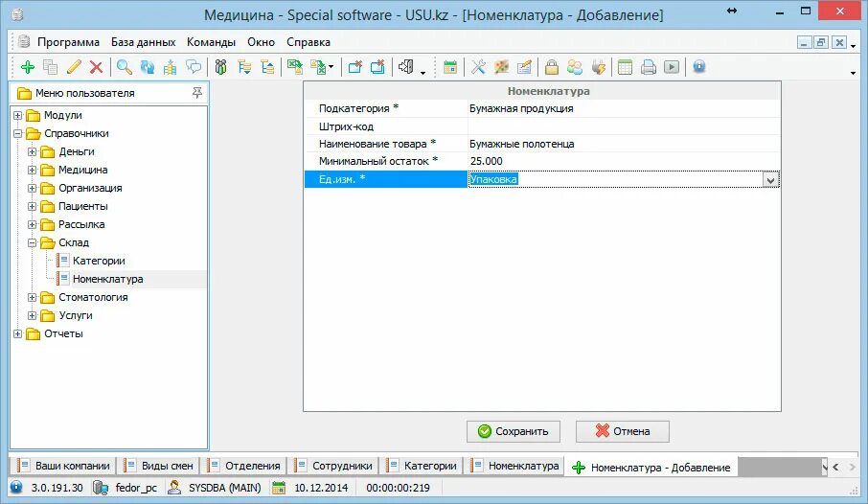This screenshot has height=504, width=868.
Task: Click the window with red mark icon
Action: [354, 68]
